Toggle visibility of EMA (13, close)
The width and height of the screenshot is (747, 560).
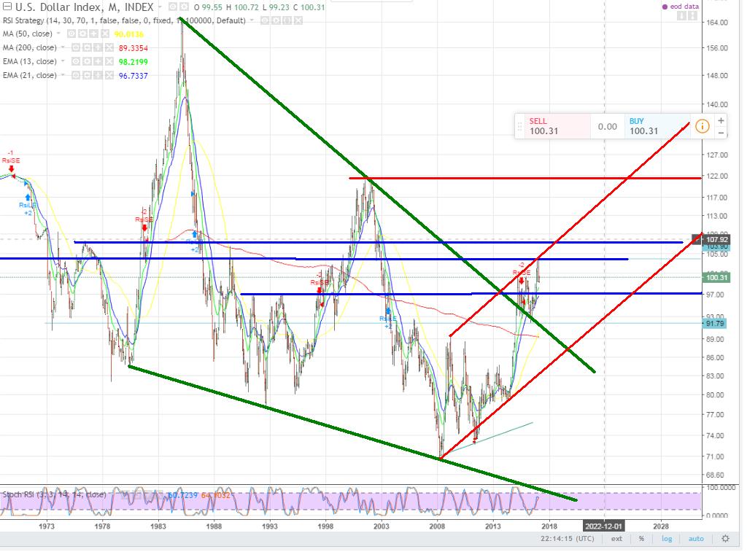(x=76, y=61)
